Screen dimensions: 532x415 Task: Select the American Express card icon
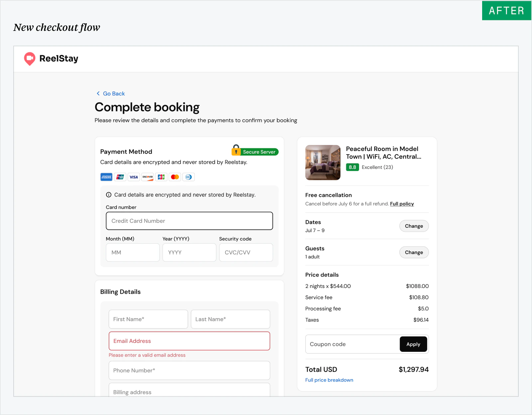click(106, 177)
